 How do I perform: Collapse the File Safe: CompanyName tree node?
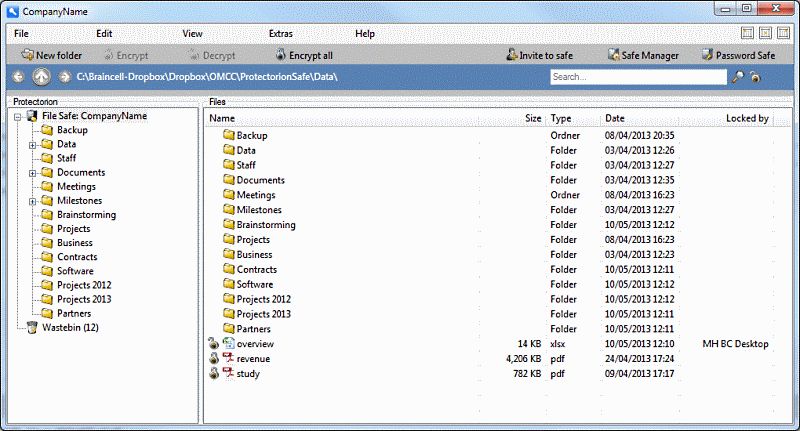point(18,117)
